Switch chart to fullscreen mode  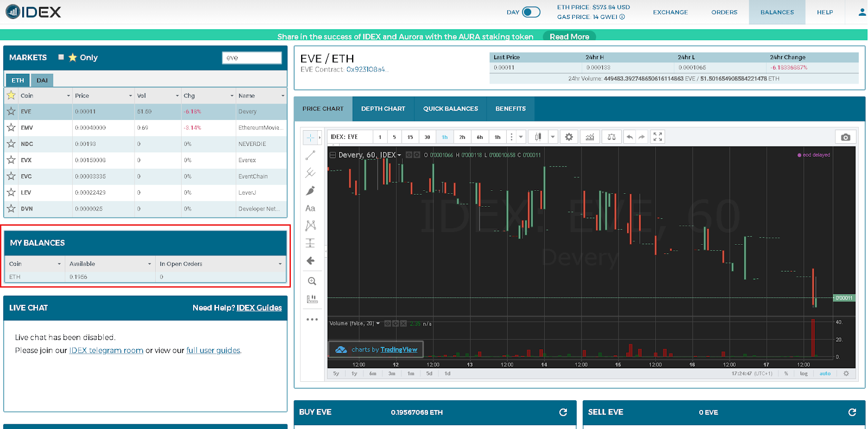(x=658, y=137)
